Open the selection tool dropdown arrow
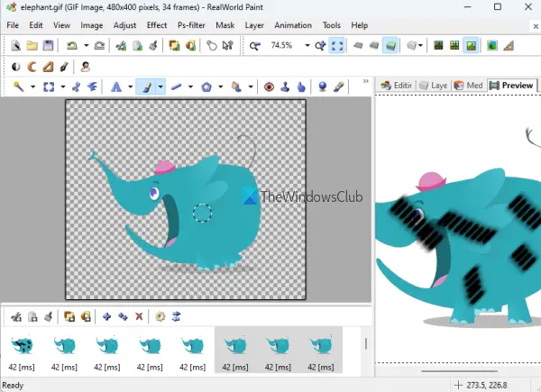The image size is (541, 392). (63, 87)
